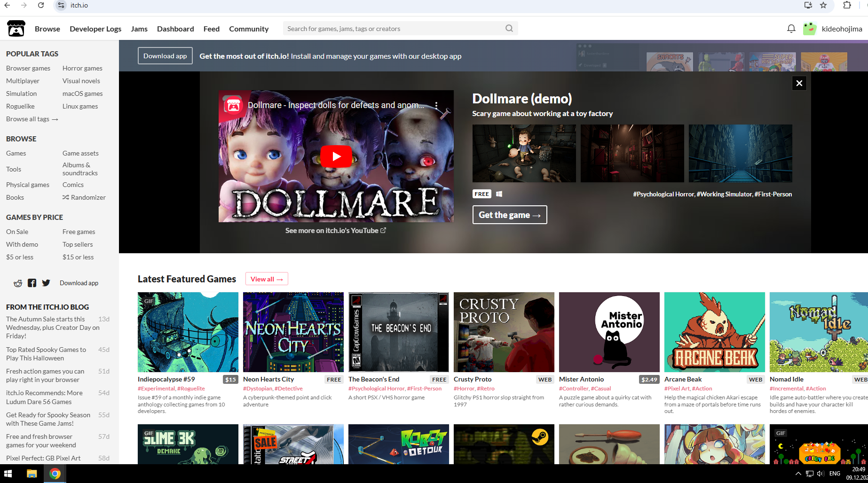
Task: Go back using browser back arrow
Action: coord(7,5)
